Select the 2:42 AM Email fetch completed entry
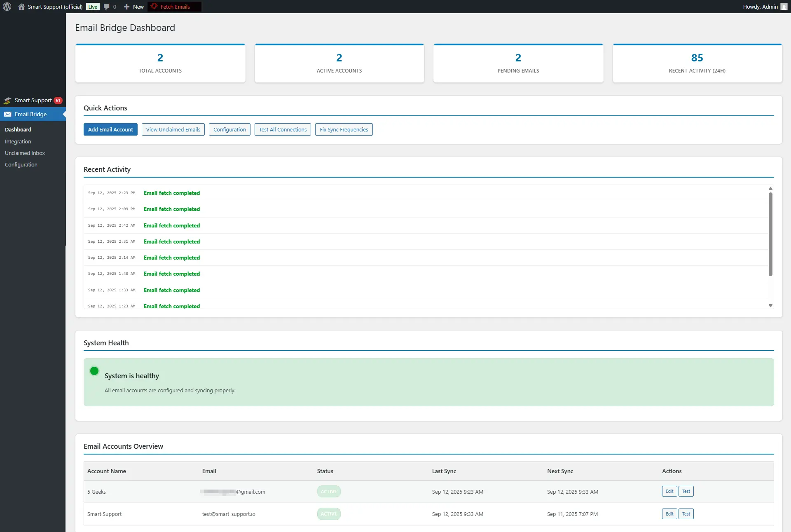This screenshot has height=532, width=791. coord(426,225)
